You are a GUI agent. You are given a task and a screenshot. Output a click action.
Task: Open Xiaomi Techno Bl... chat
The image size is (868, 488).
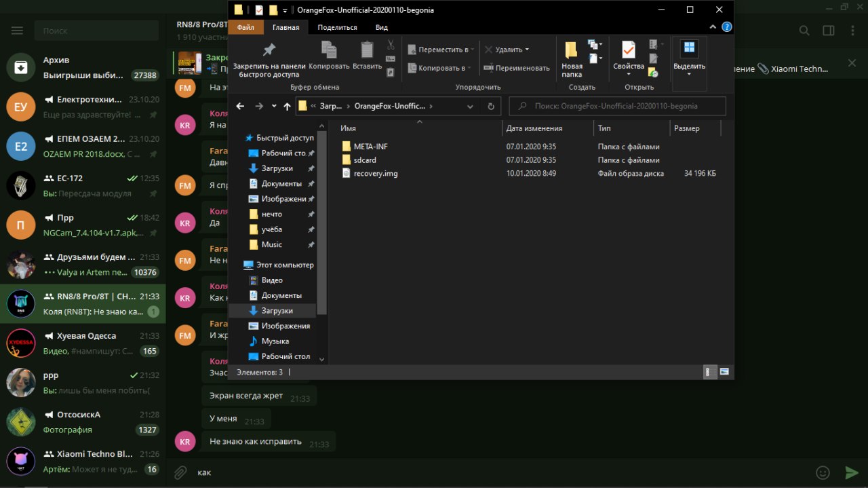[x=83, y=461]
